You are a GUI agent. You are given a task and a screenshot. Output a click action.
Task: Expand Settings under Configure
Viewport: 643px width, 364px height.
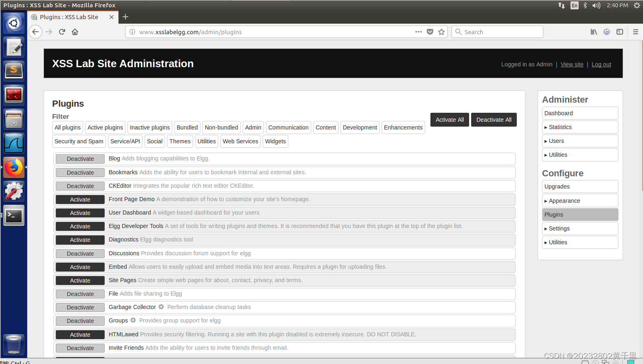(x=580, y=228)
